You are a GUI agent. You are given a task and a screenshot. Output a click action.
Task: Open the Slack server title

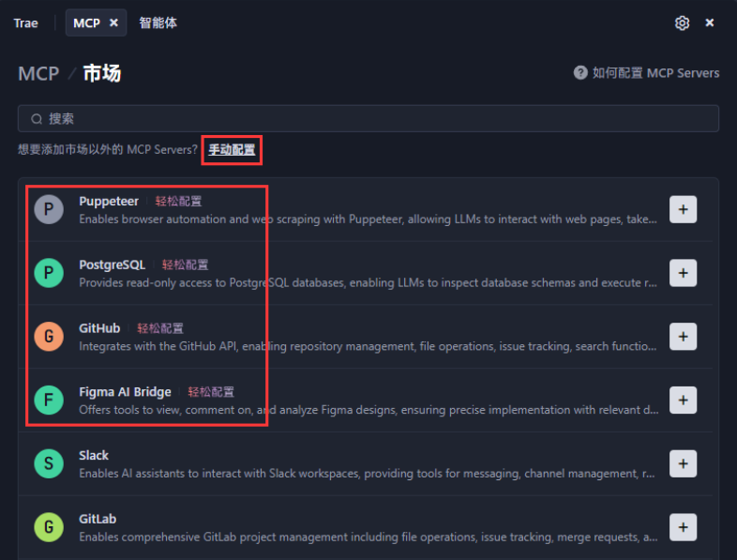[94, 455]
